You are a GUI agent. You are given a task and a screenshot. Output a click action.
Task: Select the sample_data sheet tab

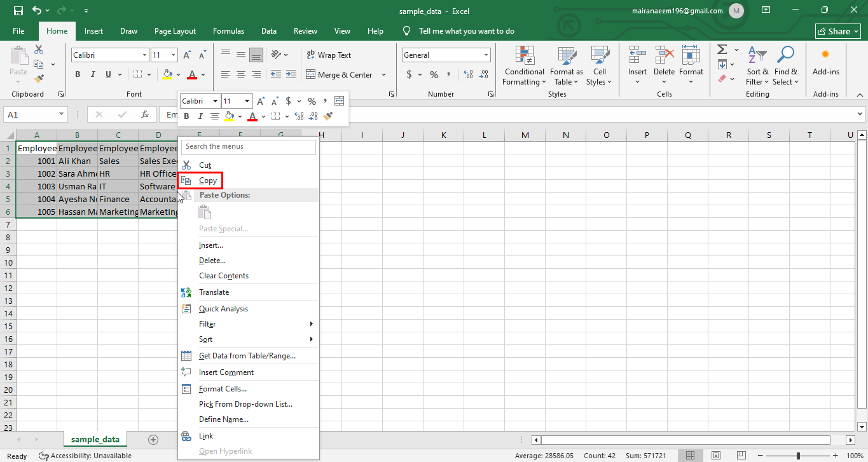[95, 439]
